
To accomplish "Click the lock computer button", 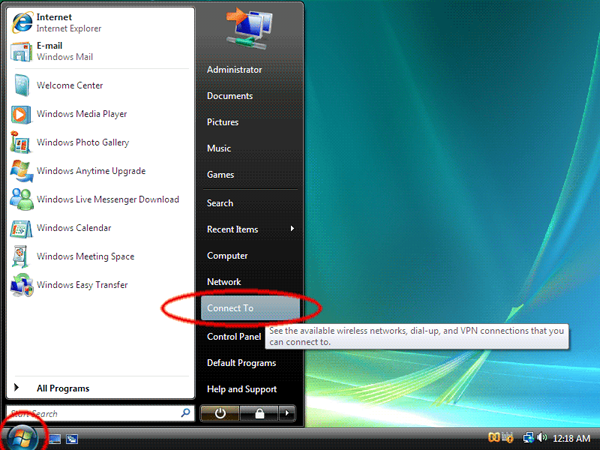I will point(257,412).
